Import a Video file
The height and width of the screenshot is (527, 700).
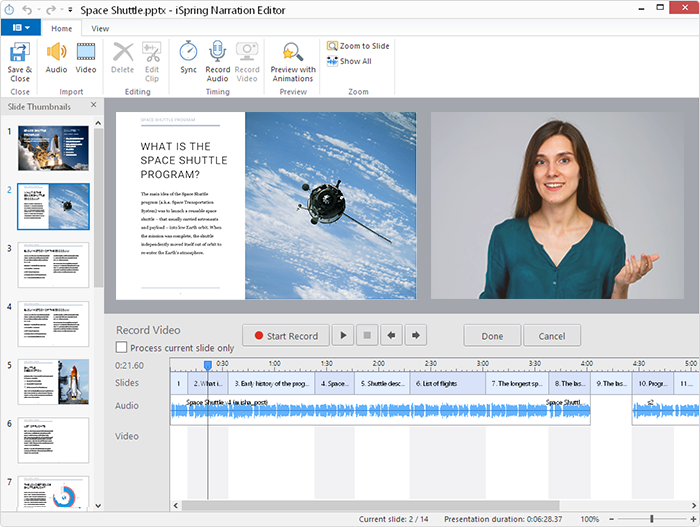(86, 57)
